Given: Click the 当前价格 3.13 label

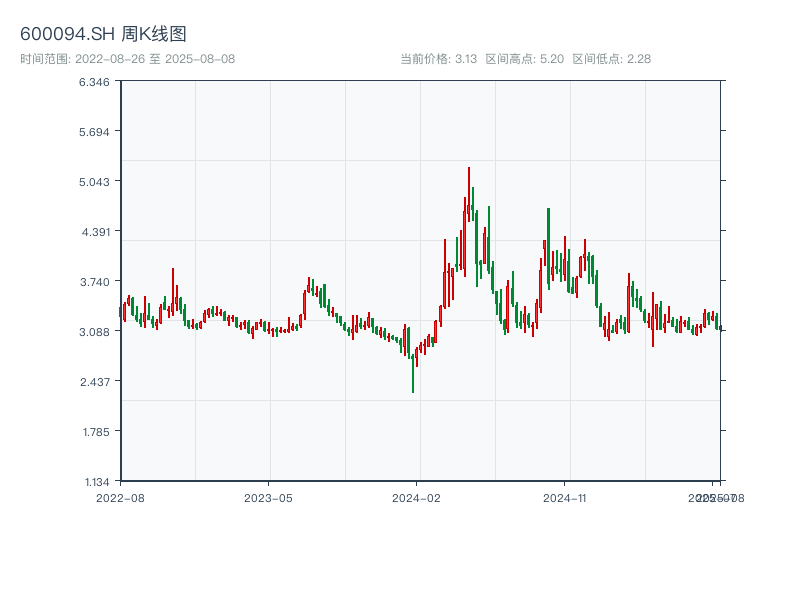Looking at the screenshot, I should 438,59.
